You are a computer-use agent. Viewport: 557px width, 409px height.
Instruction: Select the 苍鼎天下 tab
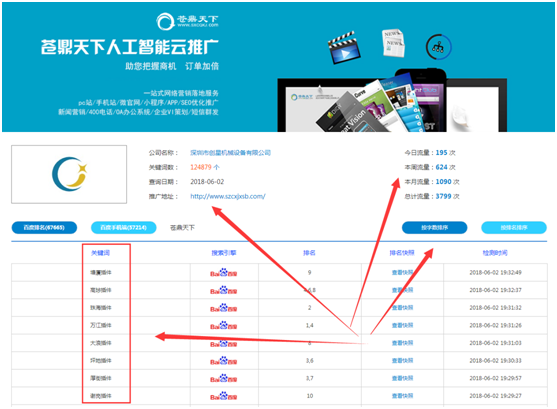pyautogui.click(x=182, y=227)
